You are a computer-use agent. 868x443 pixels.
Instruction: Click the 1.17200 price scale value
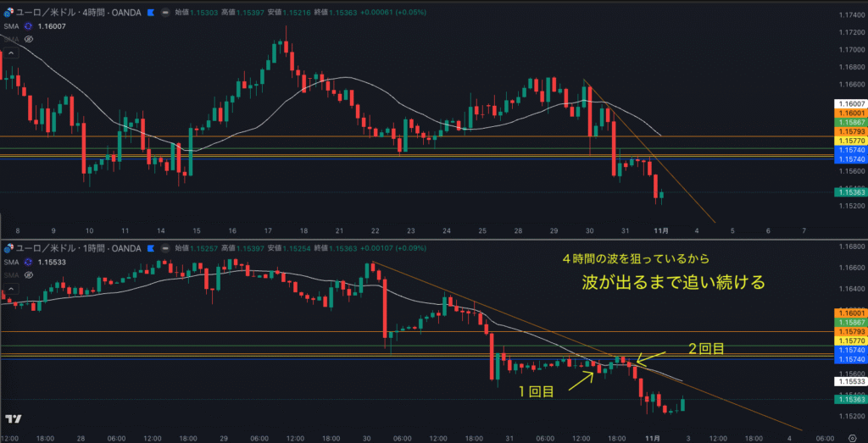tap(851, 31)
